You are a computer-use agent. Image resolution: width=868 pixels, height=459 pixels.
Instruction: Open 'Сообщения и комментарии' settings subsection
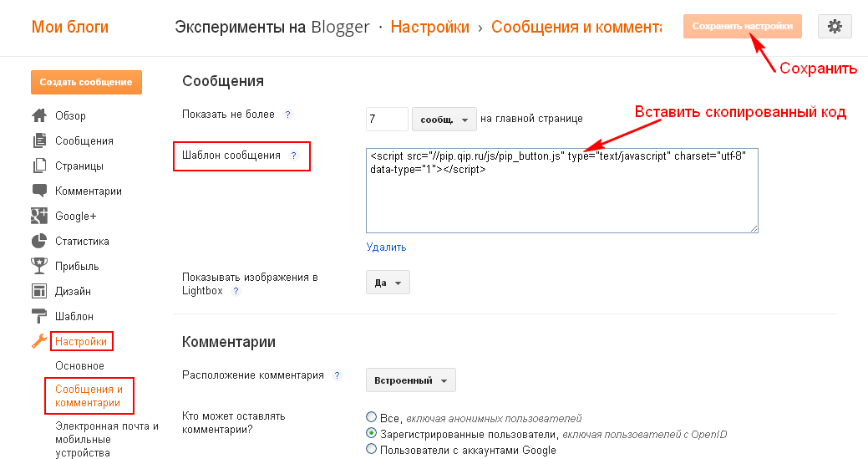pos(89,396)
